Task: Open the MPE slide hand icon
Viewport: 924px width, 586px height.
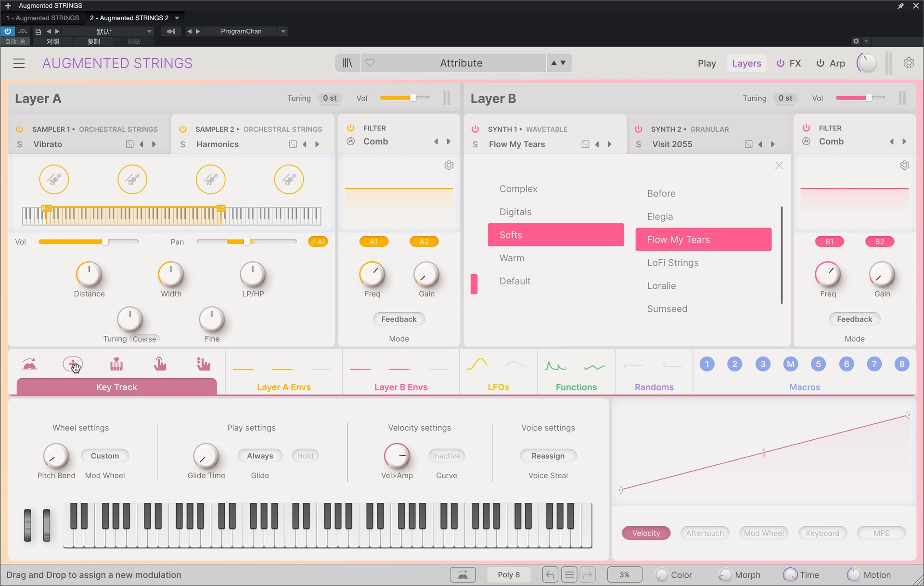Action: tap(203, 364)
